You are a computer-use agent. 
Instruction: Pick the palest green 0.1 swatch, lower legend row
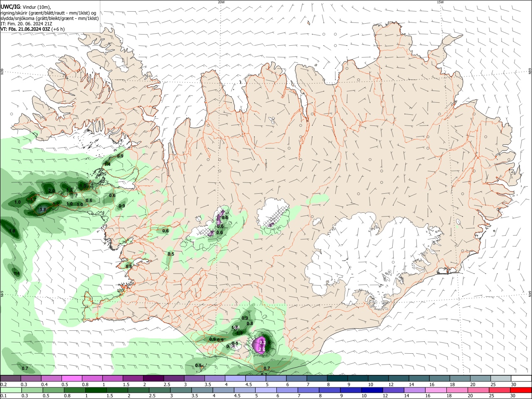[x=11, y=390]
